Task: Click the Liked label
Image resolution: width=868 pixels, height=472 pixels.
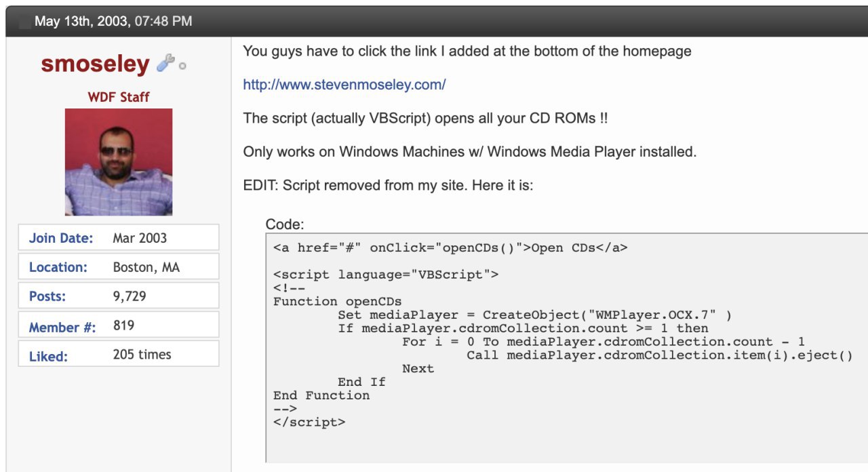Action: [x=48, y=356]
